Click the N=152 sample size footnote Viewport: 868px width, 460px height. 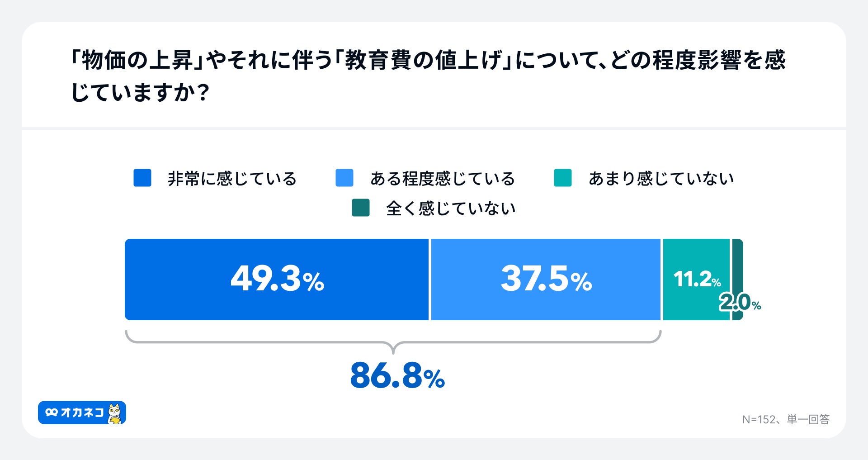tap(786, 420)
